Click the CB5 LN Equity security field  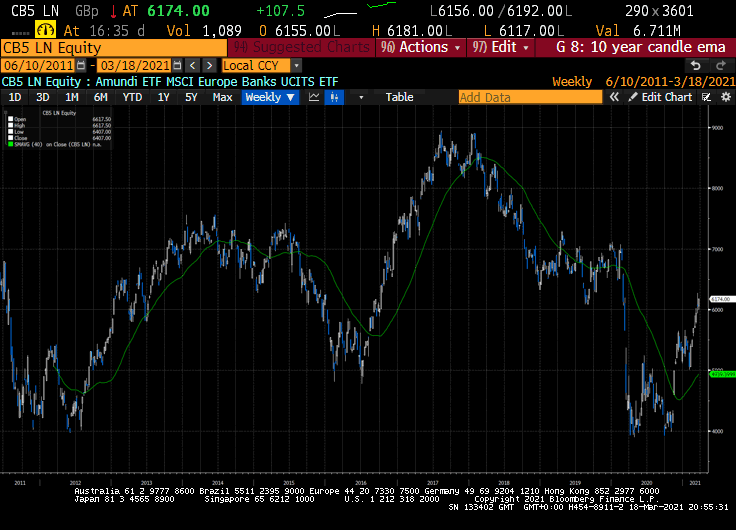click(x=114, y=48)
